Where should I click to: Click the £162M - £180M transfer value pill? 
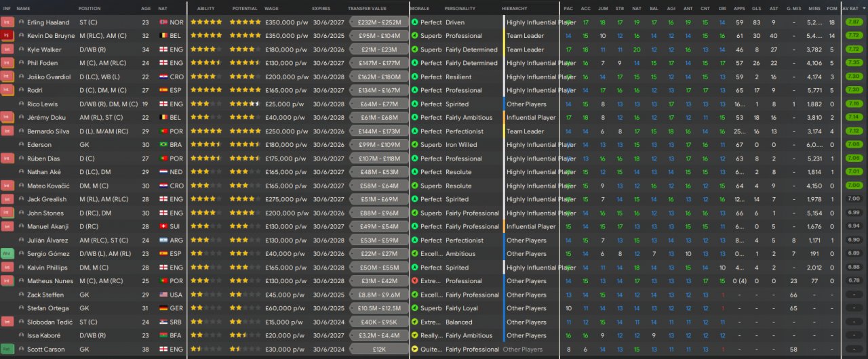(379, 77)
